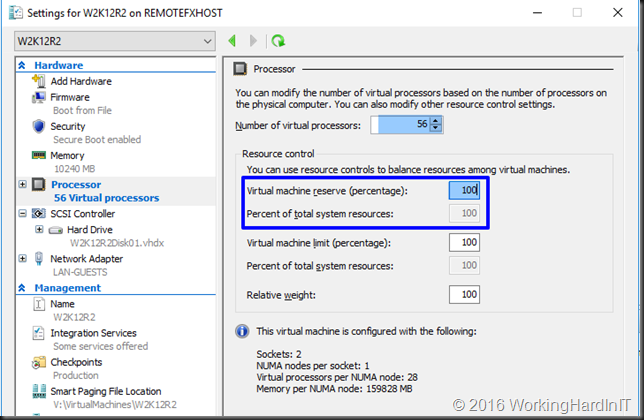Viewport: 644px width, 420px height.
Task: Select SCSI Controller in the tree
Action: 83,213
